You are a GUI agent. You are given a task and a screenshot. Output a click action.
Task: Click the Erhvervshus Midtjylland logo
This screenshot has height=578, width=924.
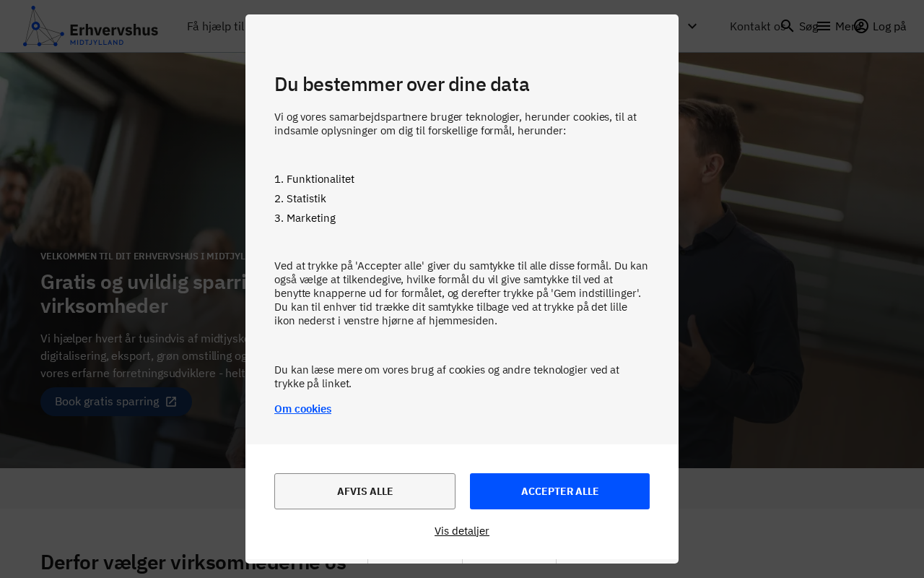coord(90,27)
